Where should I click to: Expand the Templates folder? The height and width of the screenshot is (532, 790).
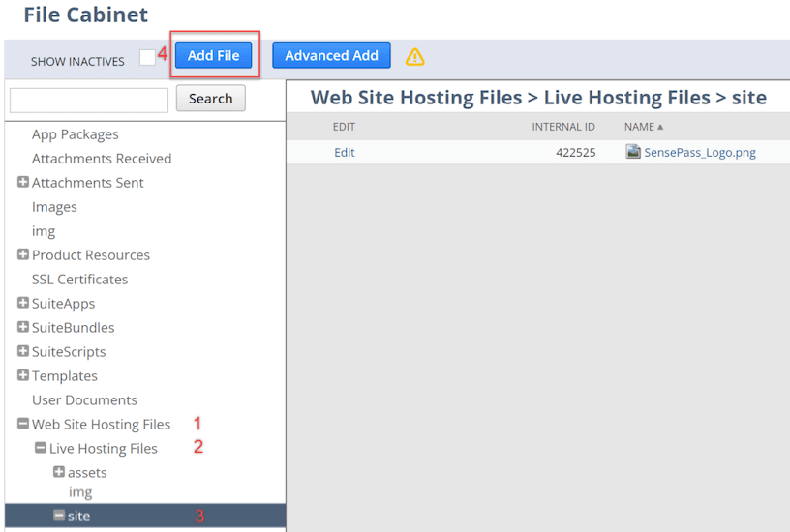click(x=22, y=375)
